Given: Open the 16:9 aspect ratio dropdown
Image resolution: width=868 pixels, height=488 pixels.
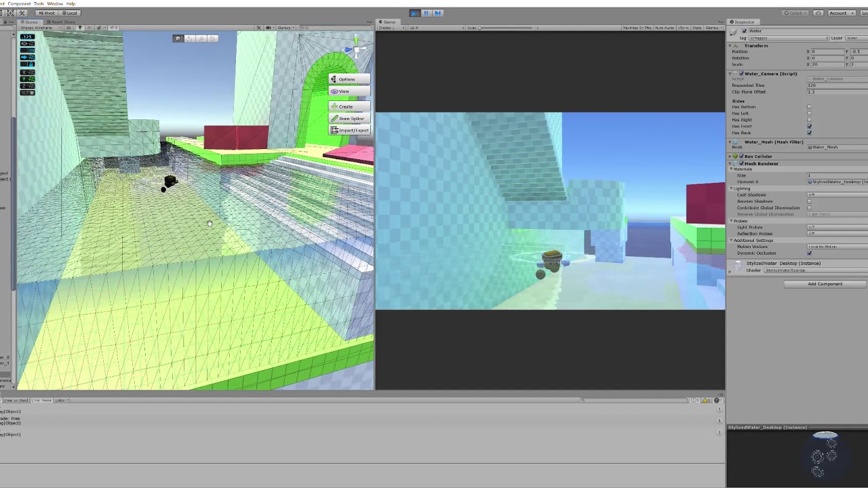Looking at the screenshot, I should (x=437, y=28).
